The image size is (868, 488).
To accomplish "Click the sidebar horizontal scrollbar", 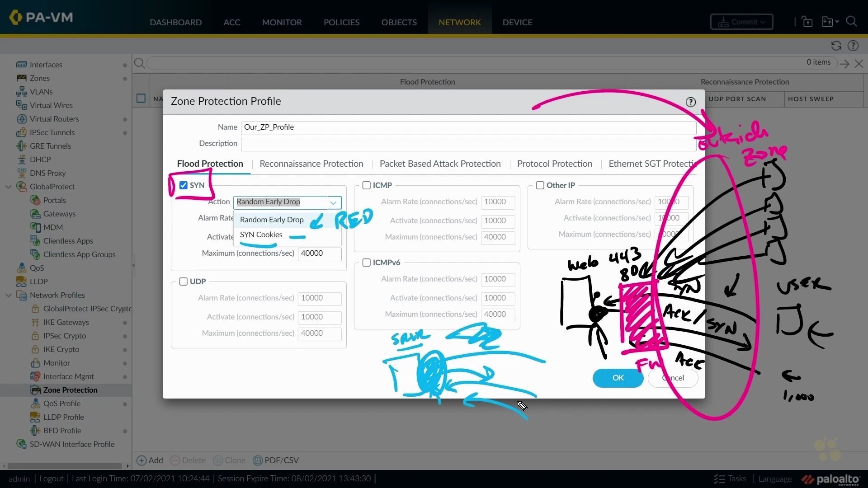I will pos(65,466).
